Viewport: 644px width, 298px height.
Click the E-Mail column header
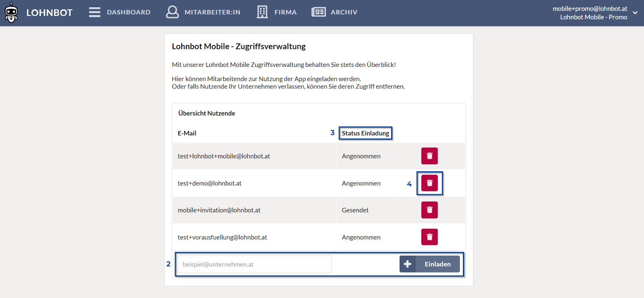tap(187, 133)
